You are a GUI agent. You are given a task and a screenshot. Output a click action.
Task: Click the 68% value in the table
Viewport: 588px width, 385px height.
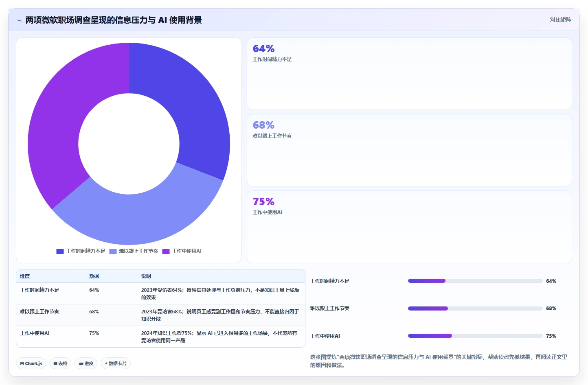94,312
